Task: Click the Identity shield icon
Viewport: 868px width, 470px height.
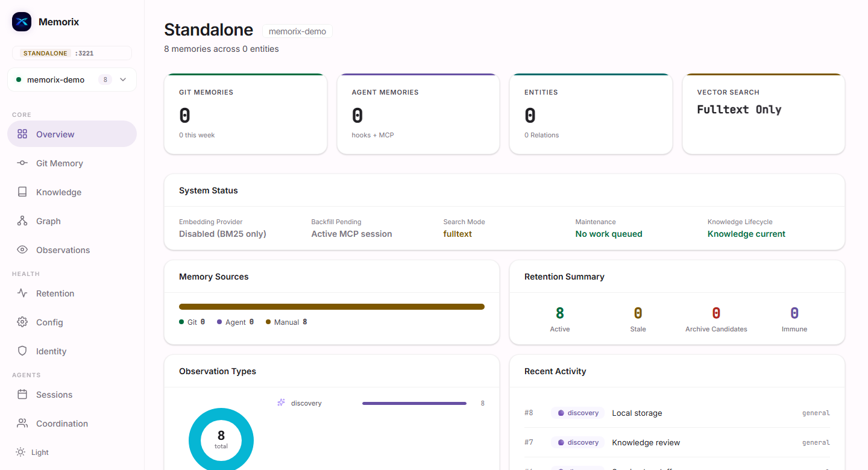Action: pyautogui.click(x=22, y=351)
